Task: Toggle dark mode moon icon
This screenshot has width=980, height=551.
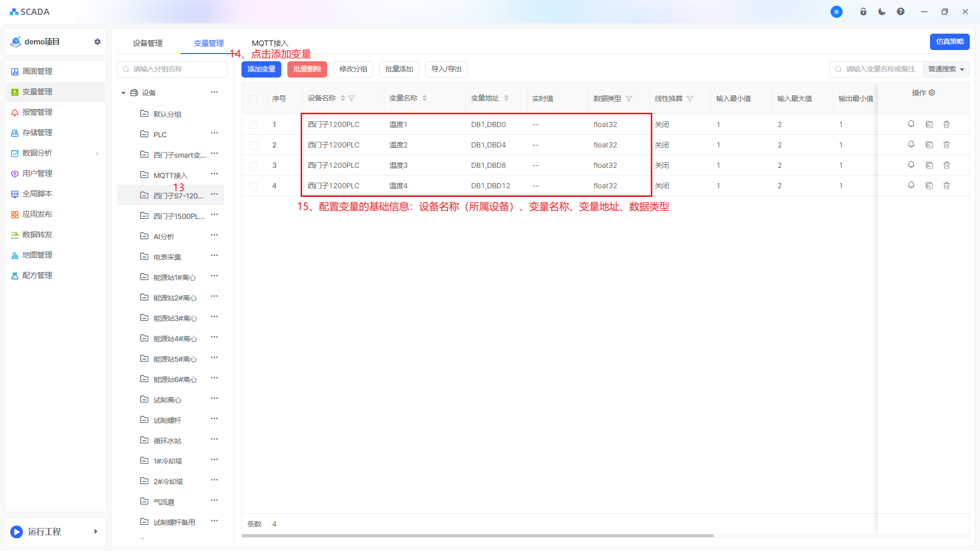Action: pos(882,12)
